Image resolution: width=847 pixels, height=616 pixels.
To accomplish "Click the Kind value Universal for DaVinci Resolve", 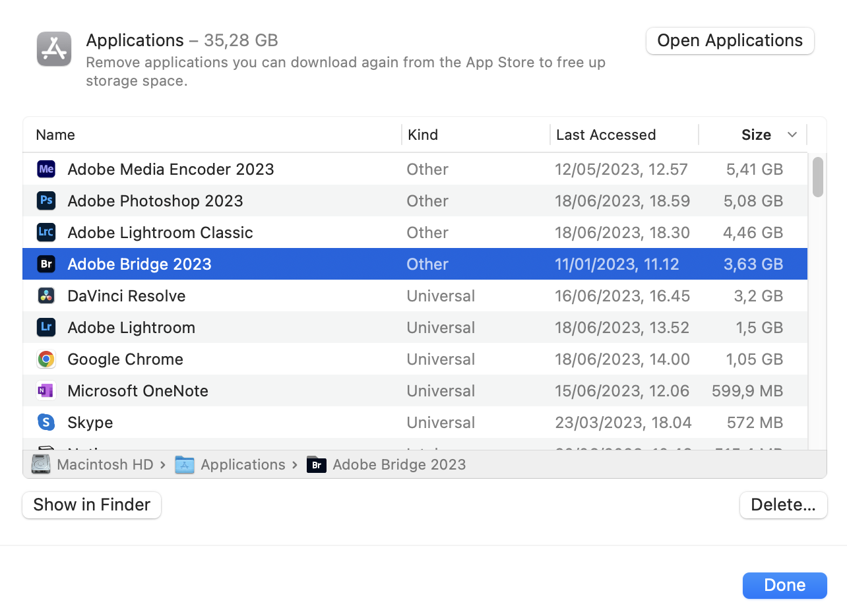I will click(x=441, y=296).
